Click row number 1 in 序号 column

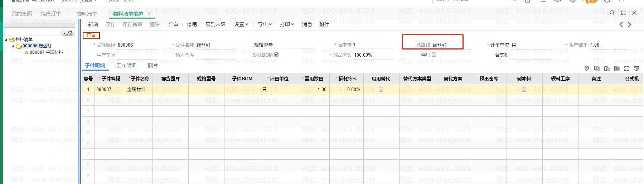pos(88,90)
